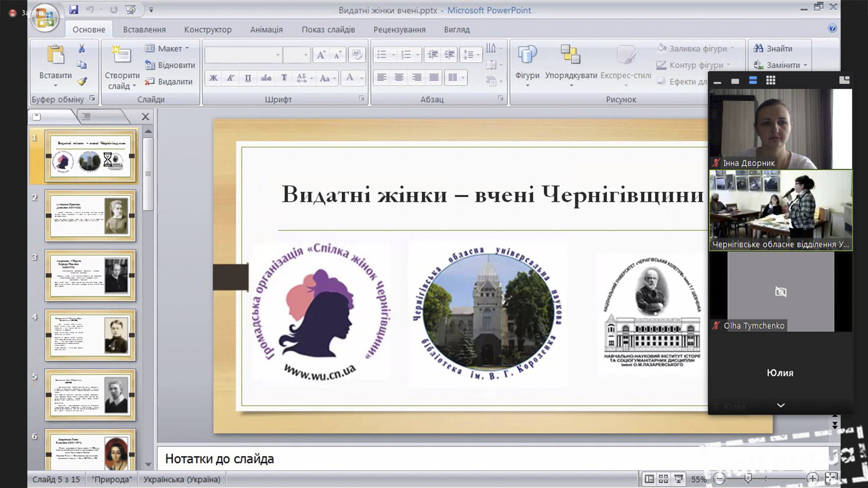Justify the text

tap(434, 78)
